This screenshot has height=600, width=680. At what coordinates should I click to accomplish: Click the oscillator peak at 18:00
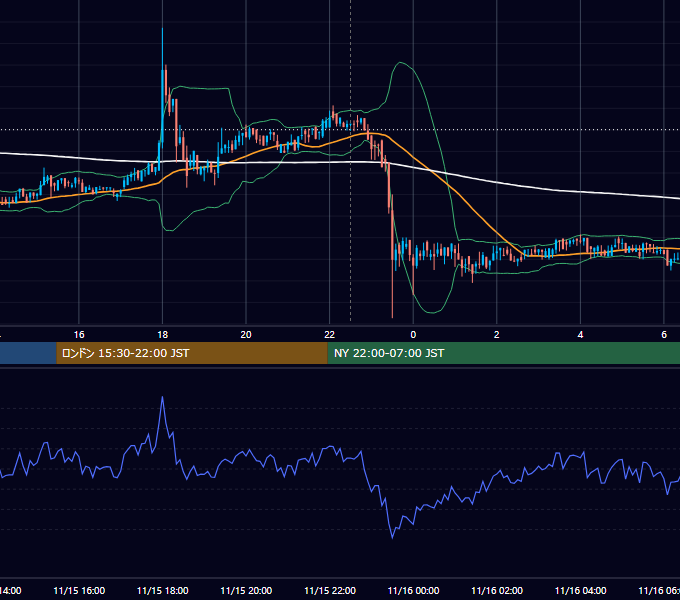point(163,397)
